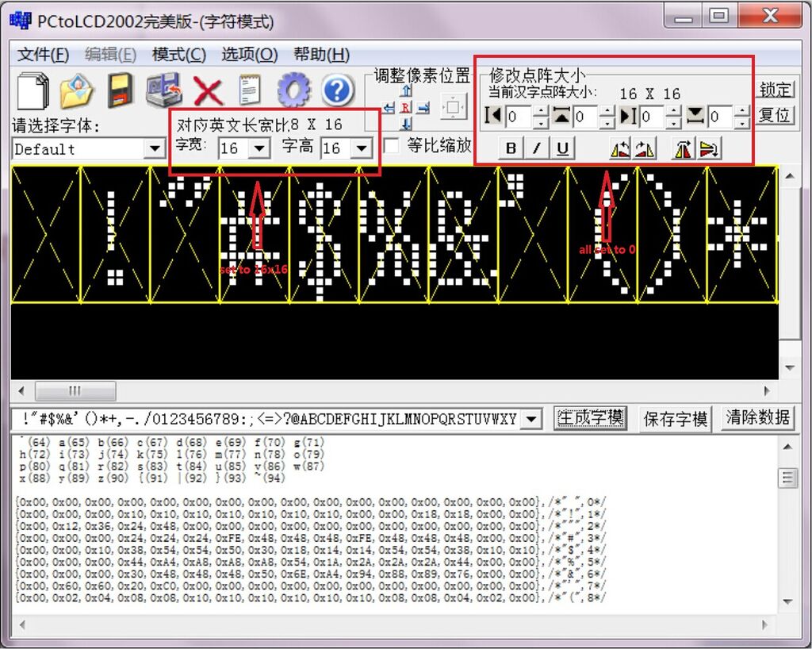Click the blue question mark help icon
This screenshot has width=812, height=649.
(337, 90)
